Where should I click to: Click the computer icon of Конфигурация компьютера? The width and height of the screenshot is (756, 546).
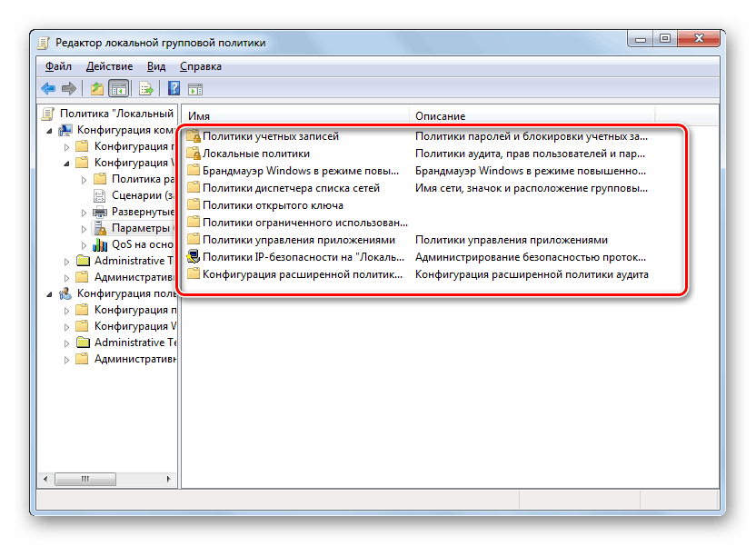point(65,130)
